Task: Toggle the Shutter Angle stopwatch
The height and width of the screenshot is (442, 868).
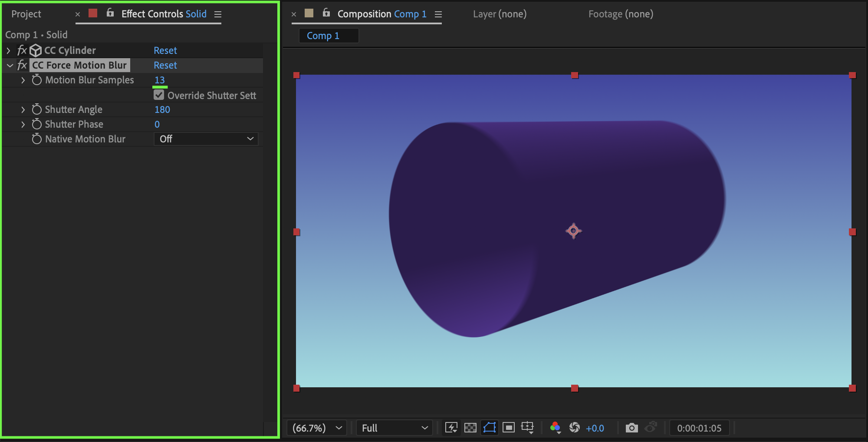Action: coord(37,109)
